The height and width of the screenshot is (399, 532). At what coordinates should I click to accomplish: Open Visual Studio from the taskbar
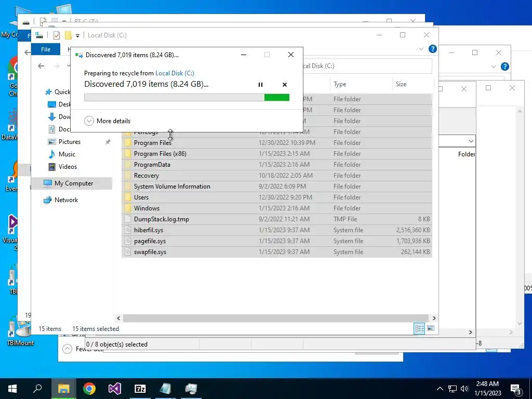click(115, 389)
